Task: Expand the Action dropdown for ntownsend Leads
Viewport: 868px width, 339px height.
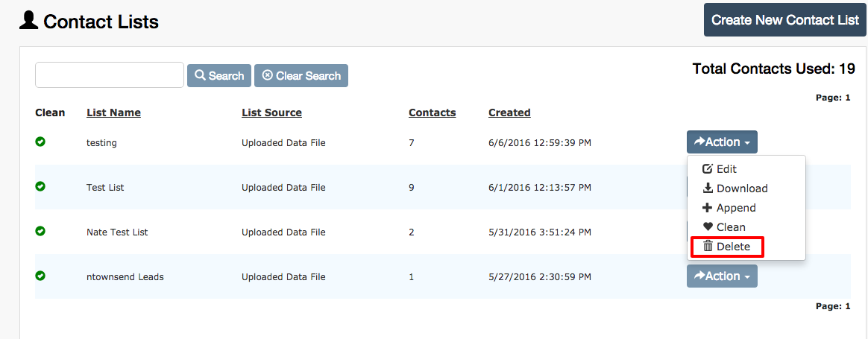Action: tap(722, 276)
